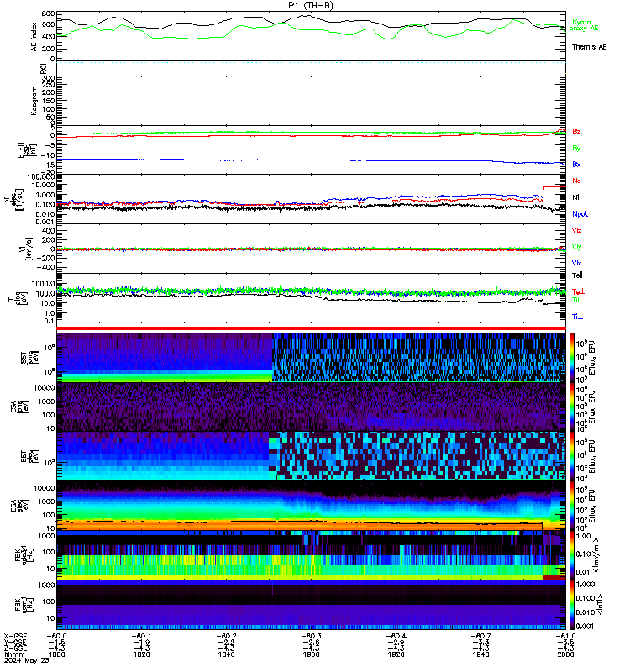Click the X-GSE value -60.7

(x=480, y=636)
